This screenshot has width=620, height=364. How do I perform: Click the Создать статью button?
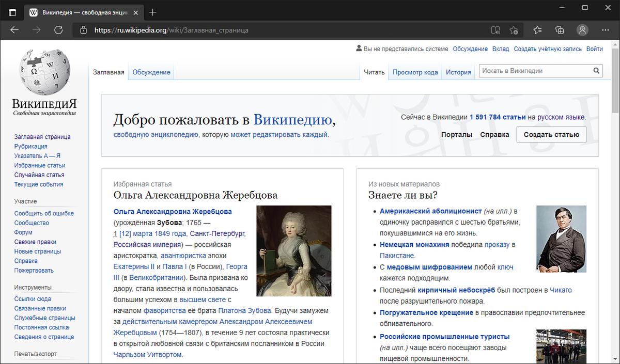pyautogui.click(x=551, y=135)
